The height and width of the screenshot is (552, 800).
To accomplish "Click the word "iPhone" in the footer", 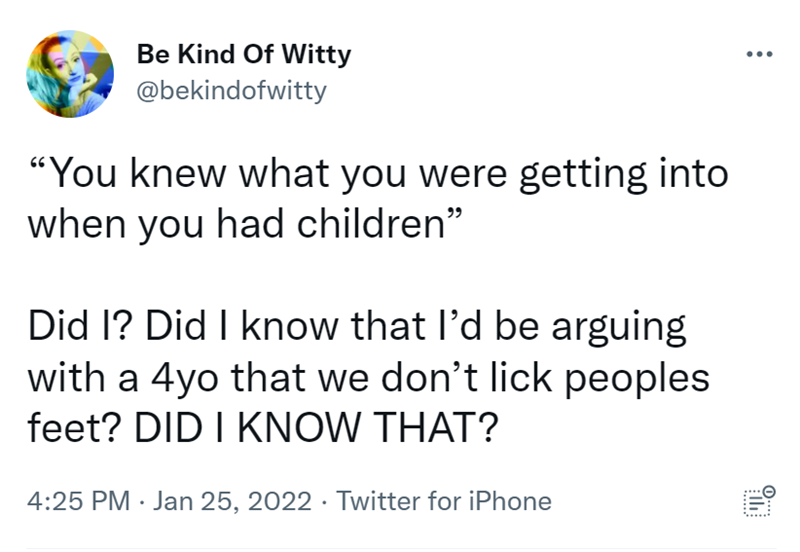I will pyautogui.click(x=511, y=500).
